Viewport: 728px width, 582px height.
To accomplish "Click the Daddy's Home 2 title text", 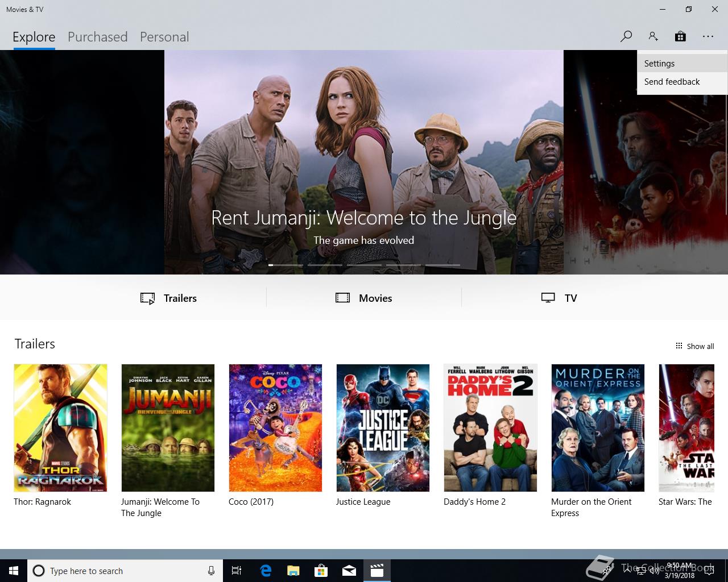I will [474, 502].
